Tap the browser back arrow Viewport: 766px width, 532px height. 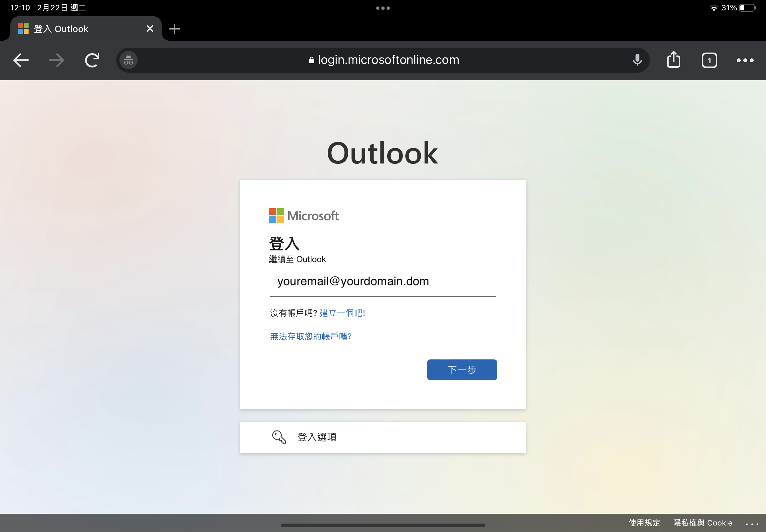[x=21, y=60]
